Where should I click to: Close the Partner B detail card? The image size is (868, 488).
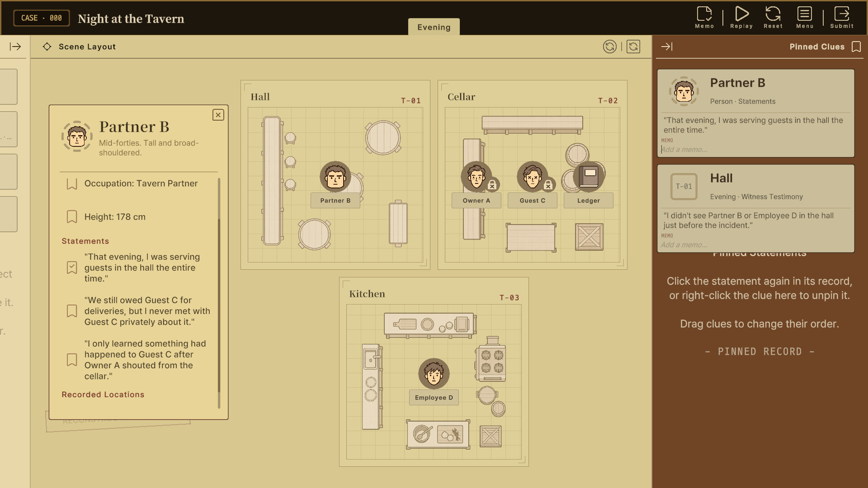pyautogui.click(x=218, y=115)
